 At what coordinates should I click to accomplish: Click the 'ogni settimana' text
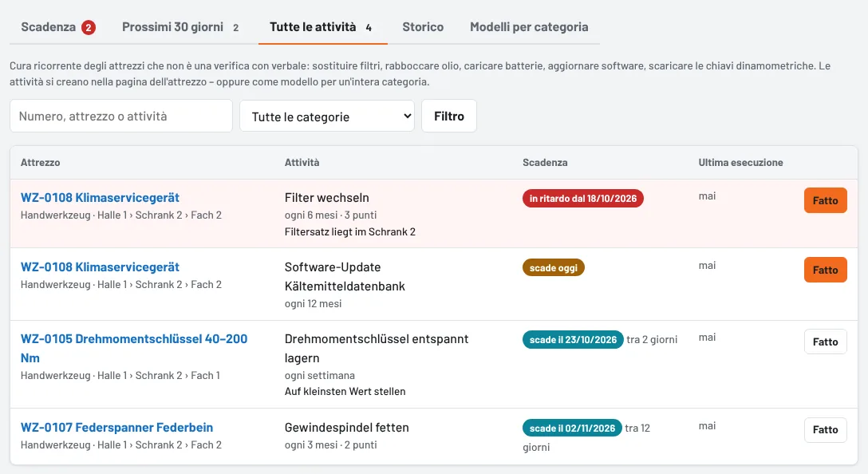(319, 375)
